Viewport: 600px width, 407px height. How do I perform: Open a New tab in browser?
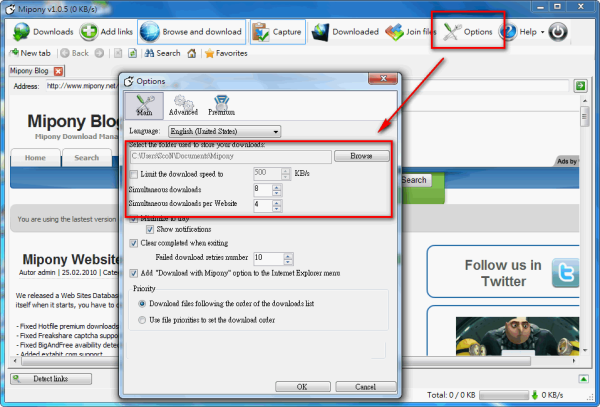click(30, 53)
